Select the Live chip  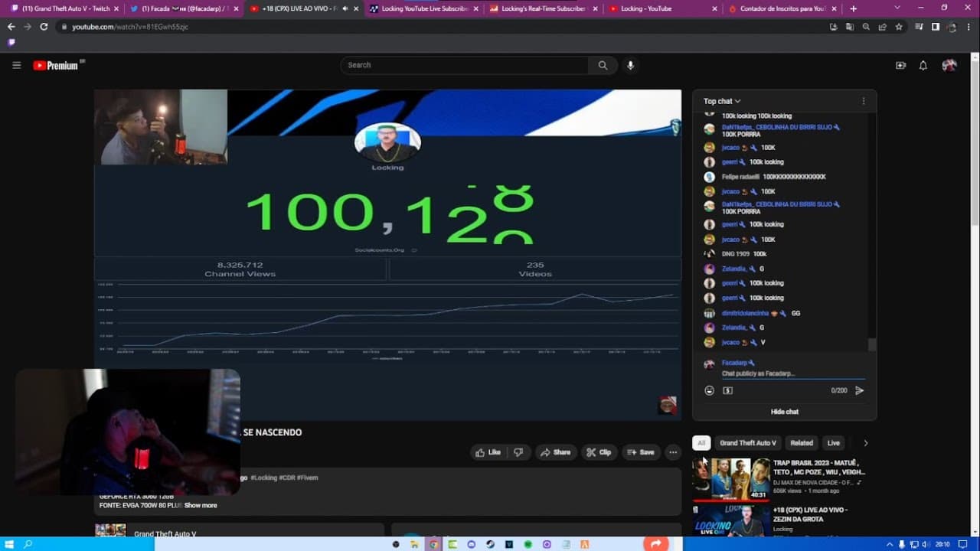point(833,443)
